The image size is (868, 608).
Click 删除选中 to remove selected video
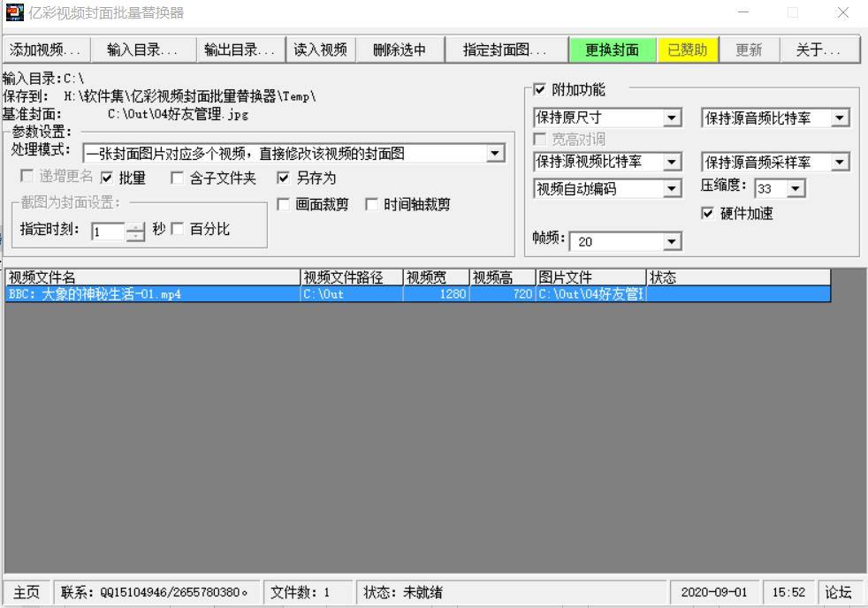402,49
